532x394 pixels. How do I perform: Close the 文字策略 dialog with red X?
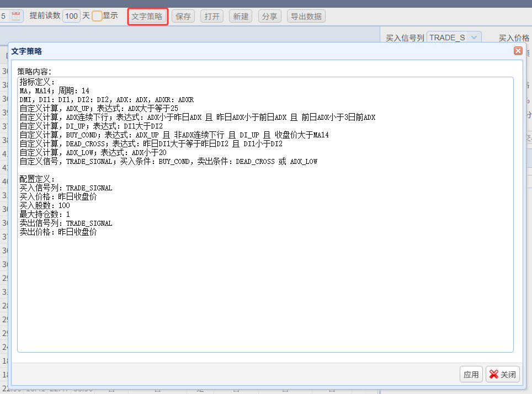pos(518,51)
